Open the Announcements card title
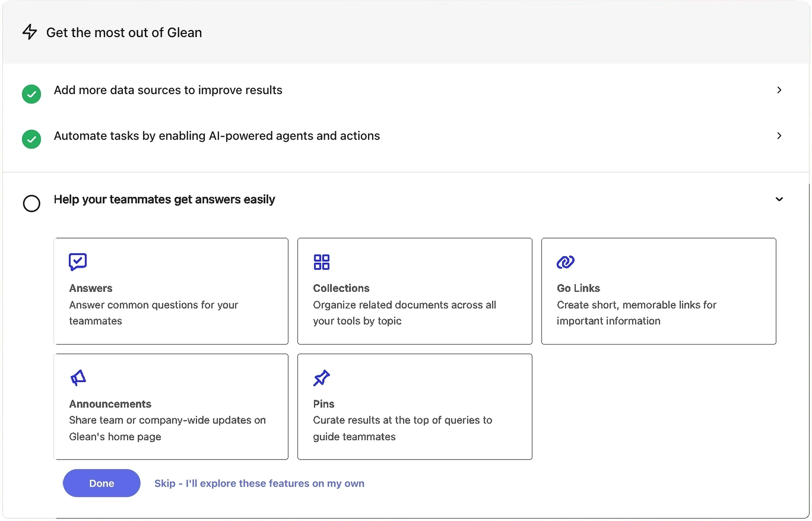The width and height of the screenshot is (812, 521). [x=110, y=404]
